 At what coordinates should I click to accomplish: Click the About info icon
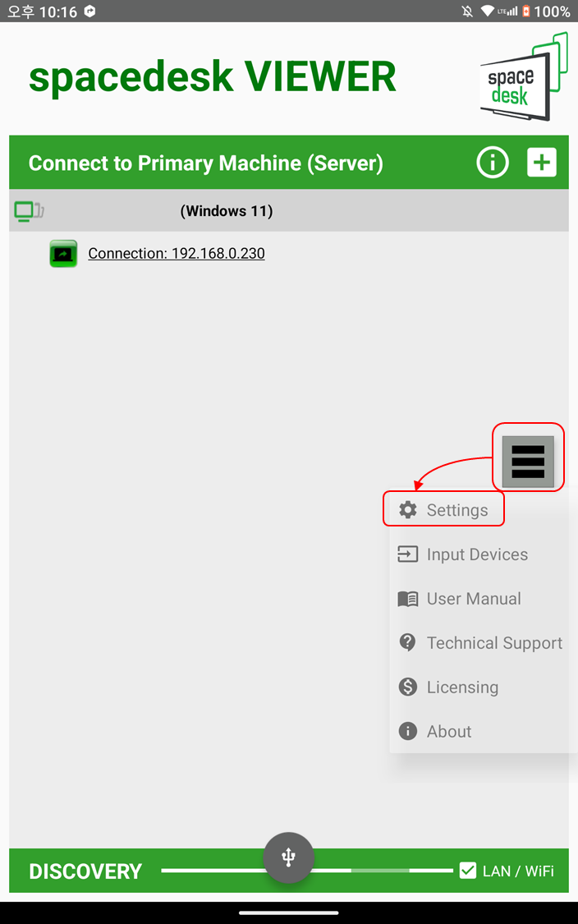pyautogui.click(x=408, y=731)
